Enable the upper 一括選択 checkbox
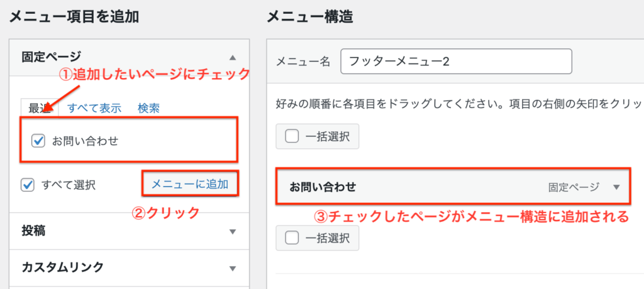 pyautogui.click(x=291, y=136)
